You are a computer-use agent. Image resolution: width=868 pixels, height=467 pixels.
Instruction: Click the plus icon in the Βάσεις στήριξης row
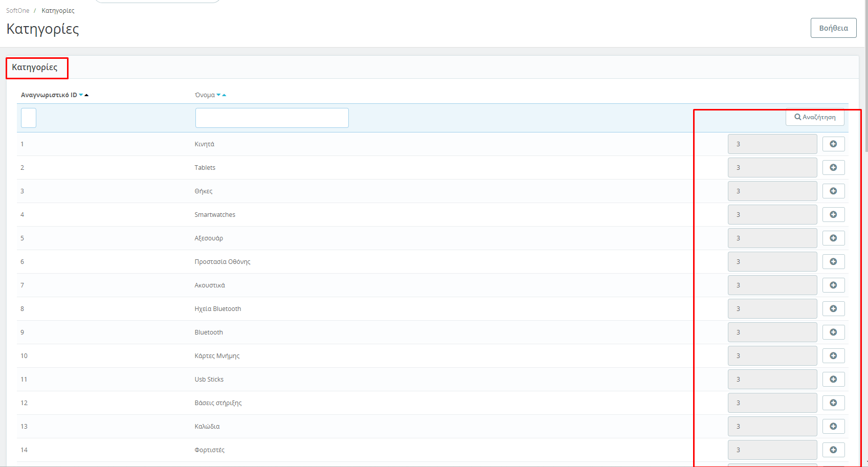833,403
